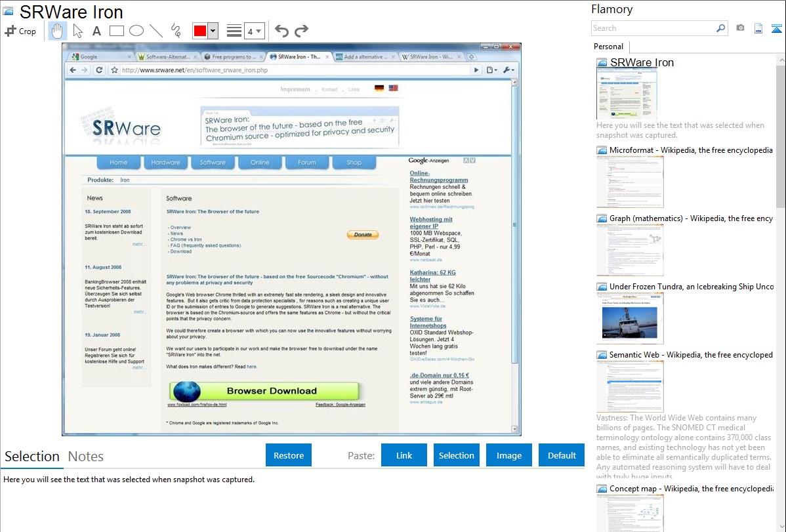Open the annotation color dropdown arrow
Viewport: 786px width, 532px height.
coord(213,31)
